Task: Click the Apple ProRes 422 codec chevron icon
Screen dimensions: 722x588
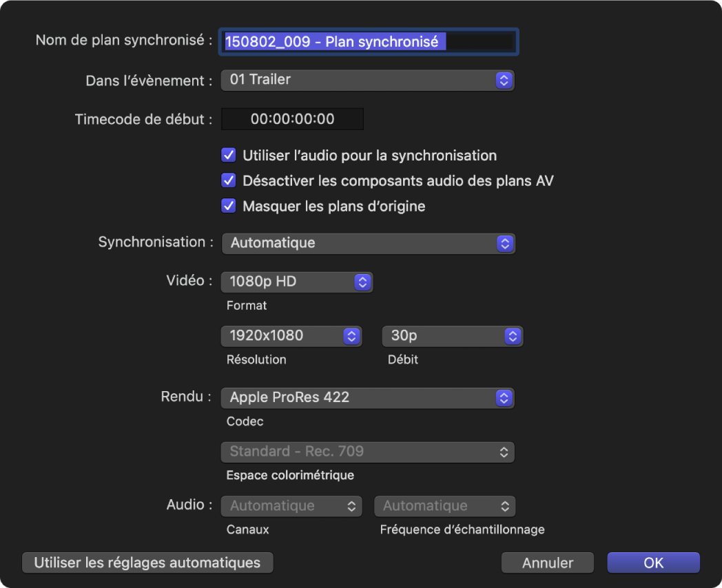Action: pos(505,398)
